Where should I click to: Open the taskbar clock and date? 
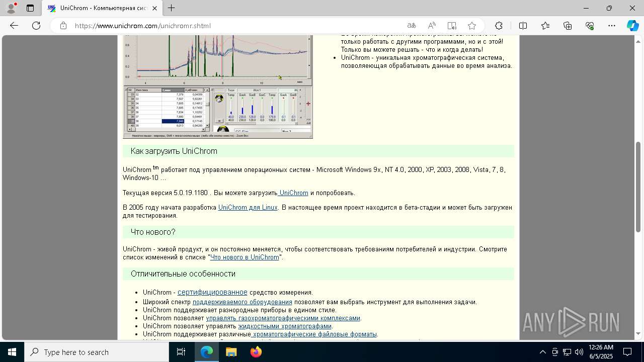click(601, 352)
